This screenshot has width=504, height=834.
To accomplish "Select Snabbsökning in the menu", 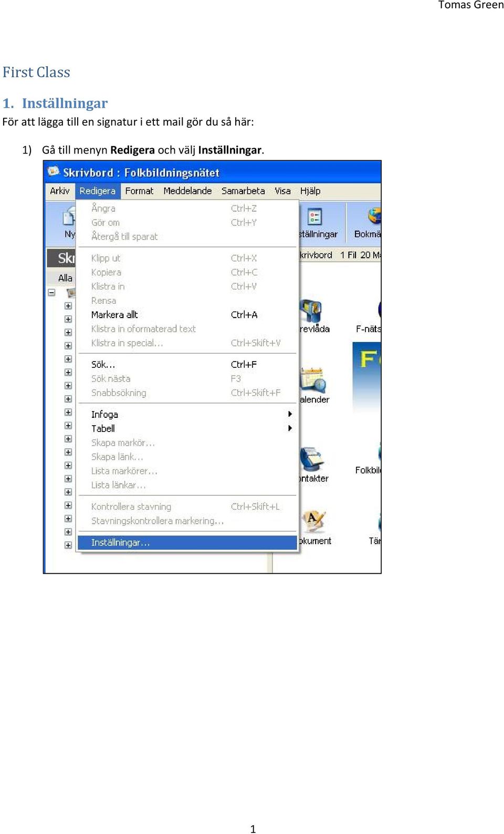I will [x=187, y=393].
